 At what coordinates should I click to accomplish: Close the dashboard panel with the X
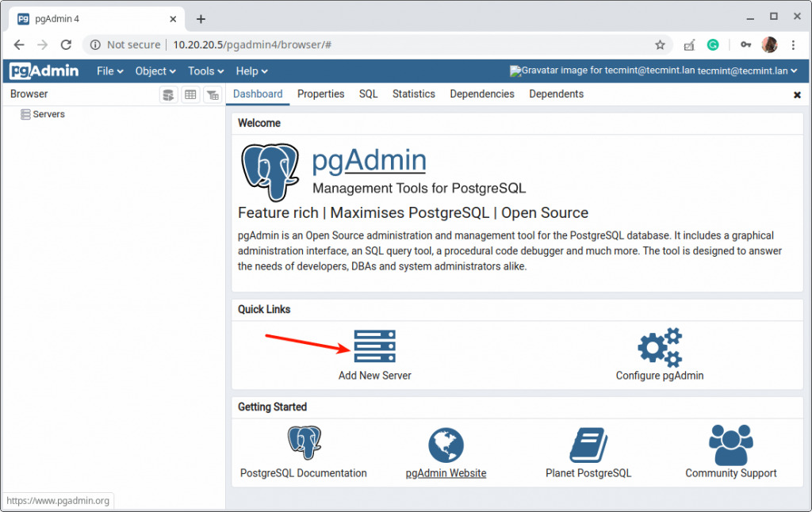797,95
